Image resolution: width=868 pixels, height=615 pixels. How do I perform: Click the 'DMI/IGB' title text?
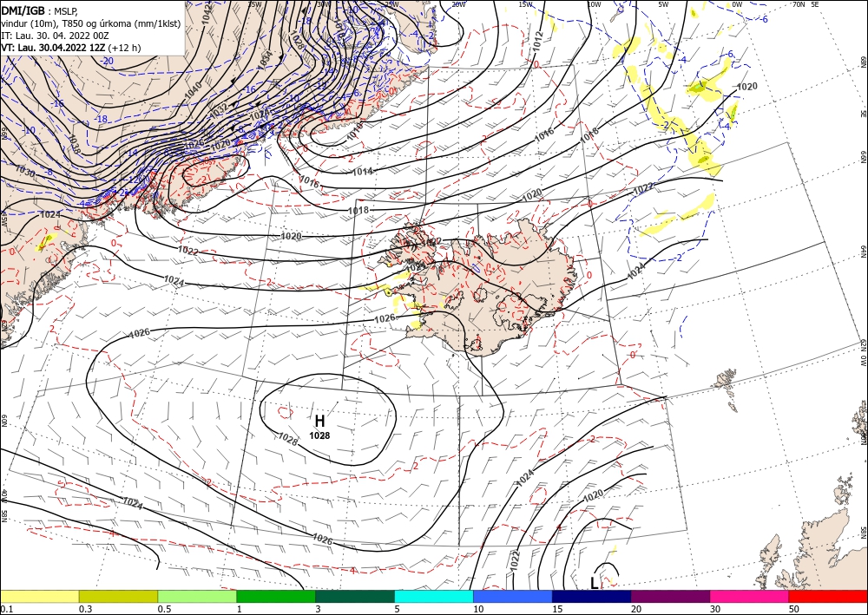click(x=23, y=10)
